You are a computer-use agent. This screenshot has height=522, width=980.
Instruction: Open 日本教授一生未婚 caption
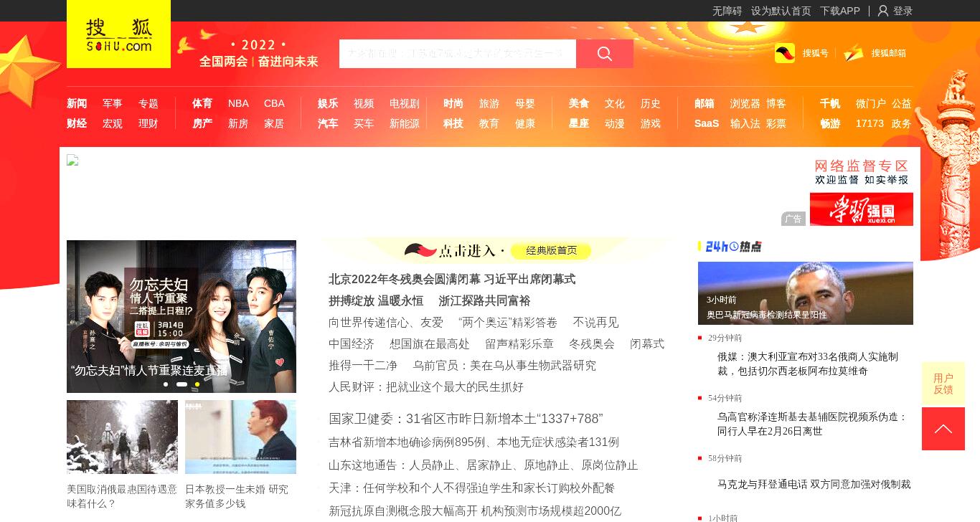point(237,496)
